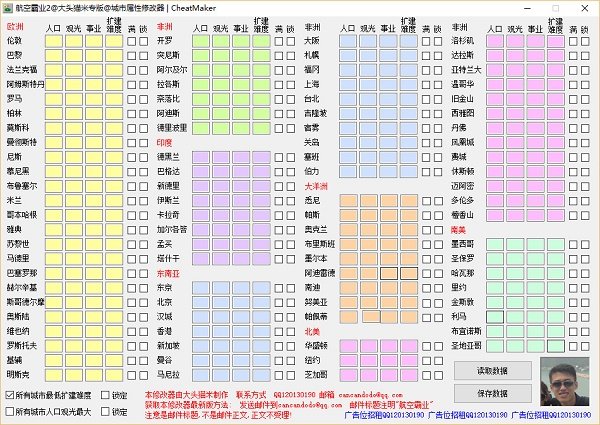Check the 满 box for 新德里
The width and height of the screenshot is (600, 425).
point(279,186)
